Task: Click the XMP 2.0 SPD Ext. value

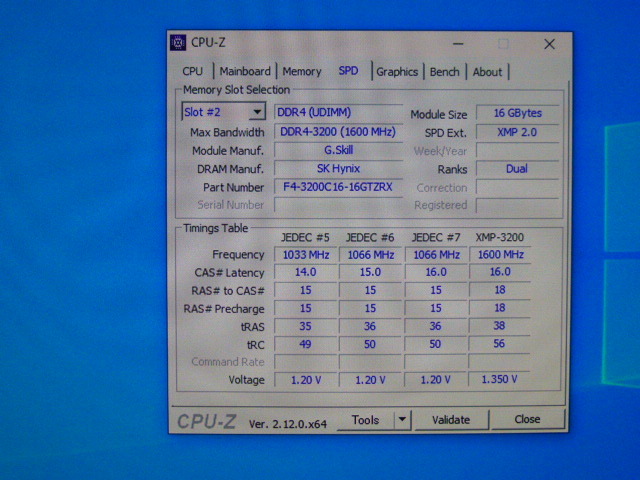Action: pos(518,132)
